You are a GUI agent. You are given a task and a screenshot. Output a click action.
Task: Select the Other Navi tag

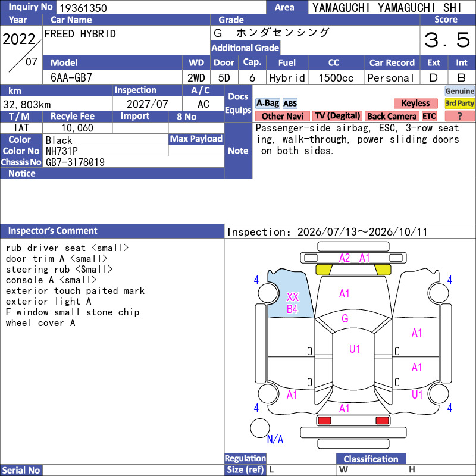click(282, 116)
